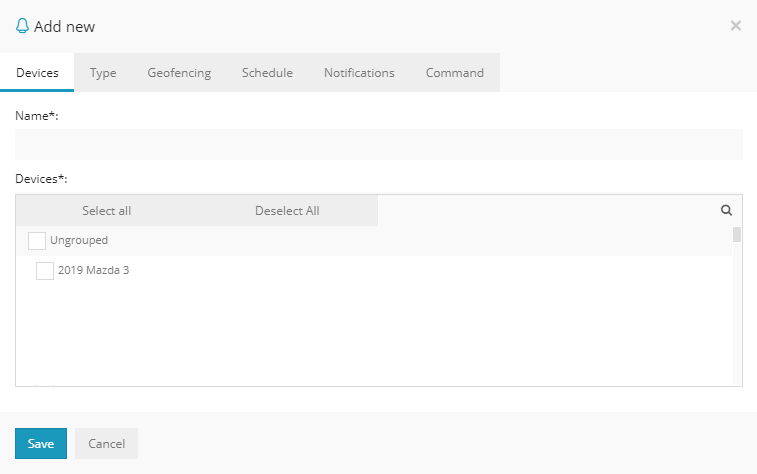Select the 2019 Mazda 3 device label
This screenshot has width=757, height=474.
tap(94, 271)
